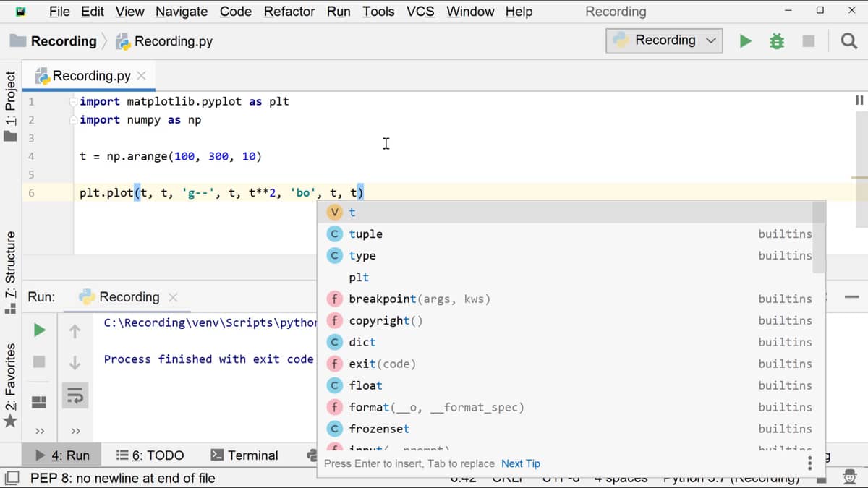The image size is (868, 488).
Task: Select the 'frozenset' completion suggestion
Action: [x=566, y=429]
